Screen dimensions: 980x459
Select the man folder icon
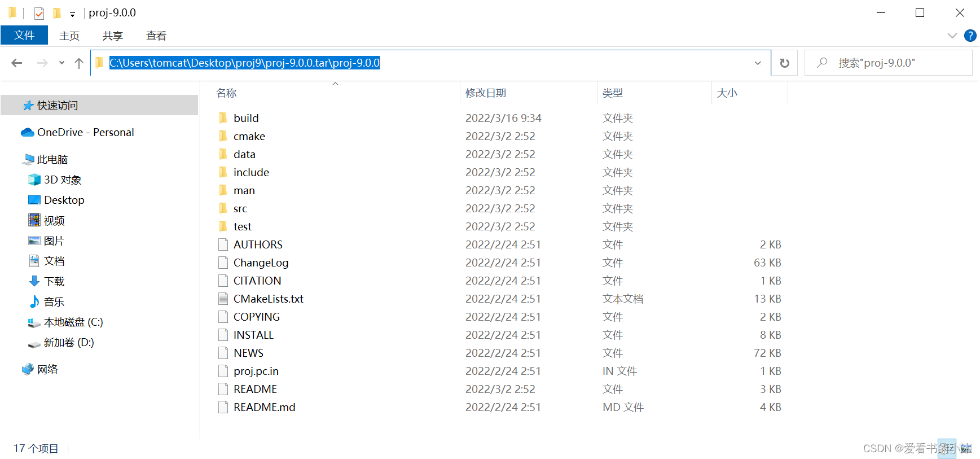223,190
